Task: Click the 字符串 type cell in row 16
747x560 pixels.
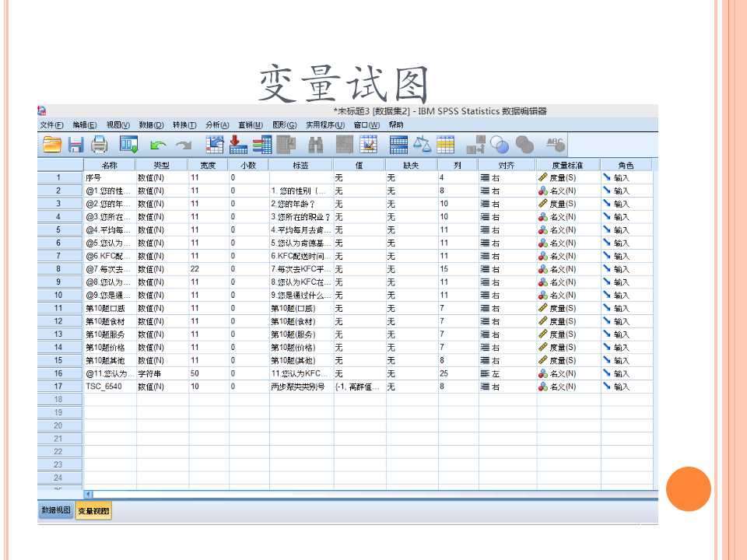Action: point(162,374)
